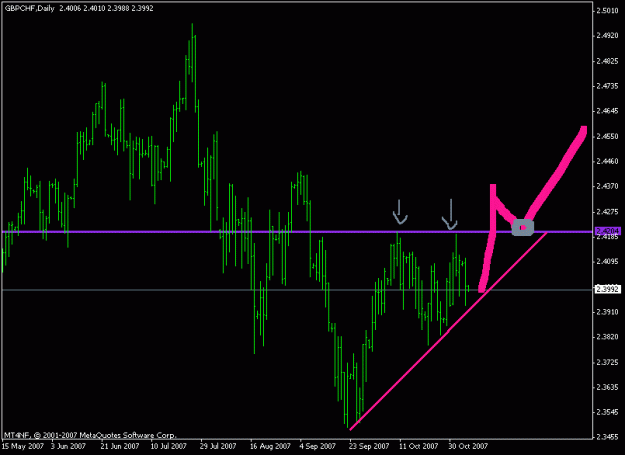The image size is (625, 455).
Task: Select the 2.4370 price axis label
Action: click(607, 186)
